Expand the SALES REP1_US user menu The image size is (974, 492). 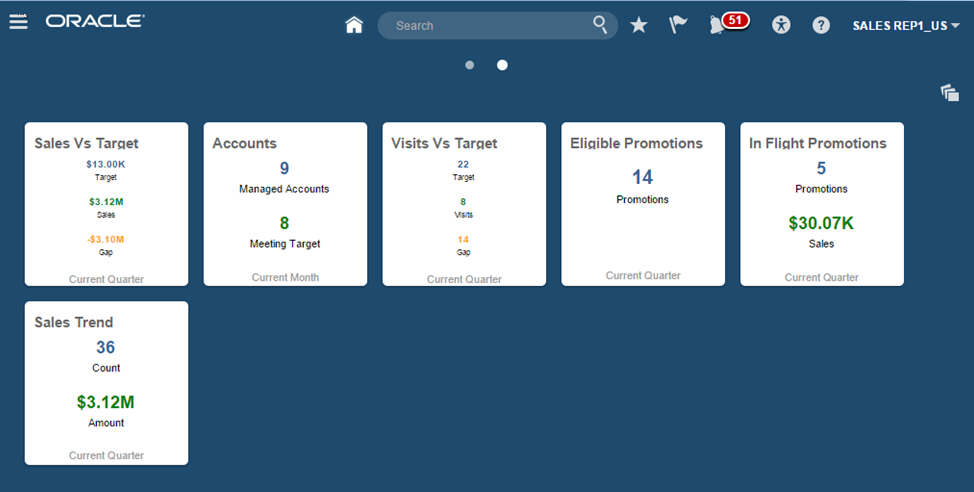pyautogui.click(x=906, y=26)
